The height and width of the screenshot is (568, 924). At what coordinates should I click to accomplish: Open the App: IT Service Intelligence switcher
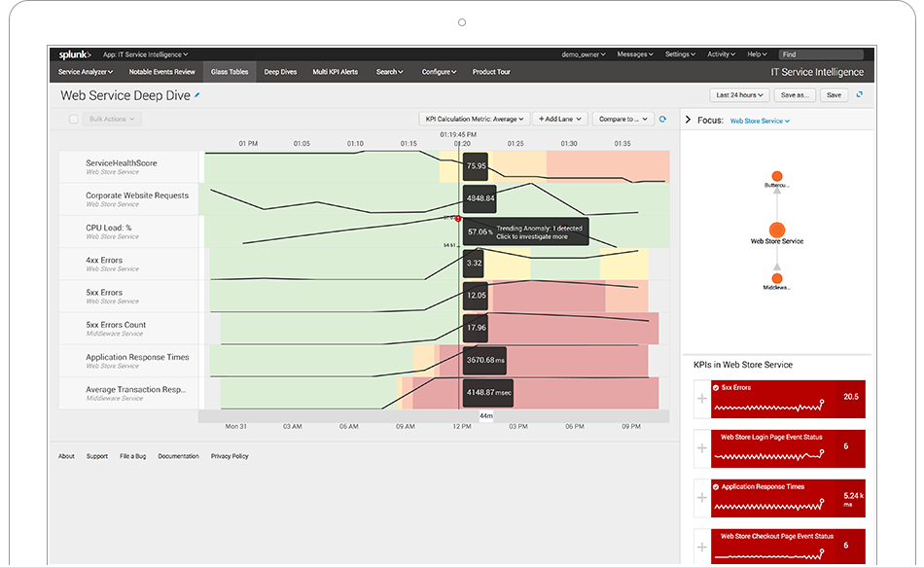pos(145,54)
